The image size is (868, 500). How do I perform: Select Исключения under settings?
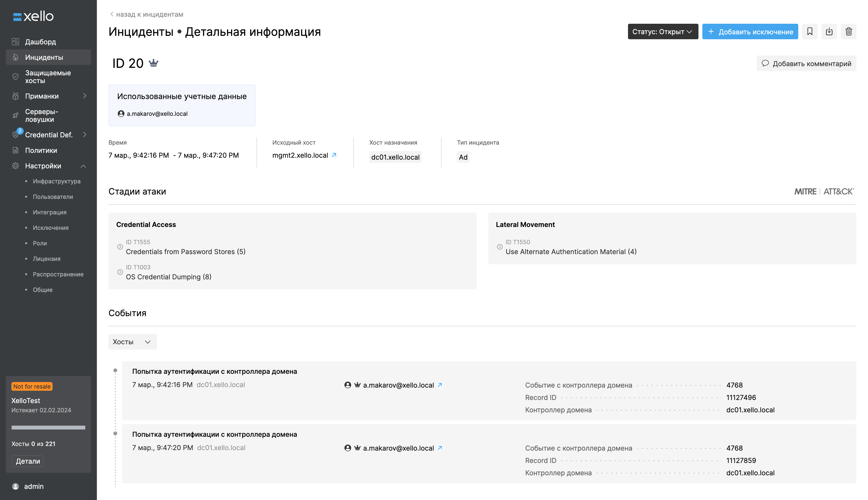pos(50,228)
